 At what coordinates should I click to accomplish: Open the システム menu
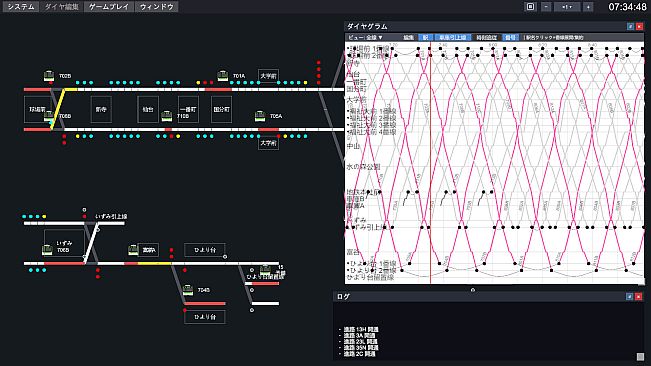click(x=21, y=7)
